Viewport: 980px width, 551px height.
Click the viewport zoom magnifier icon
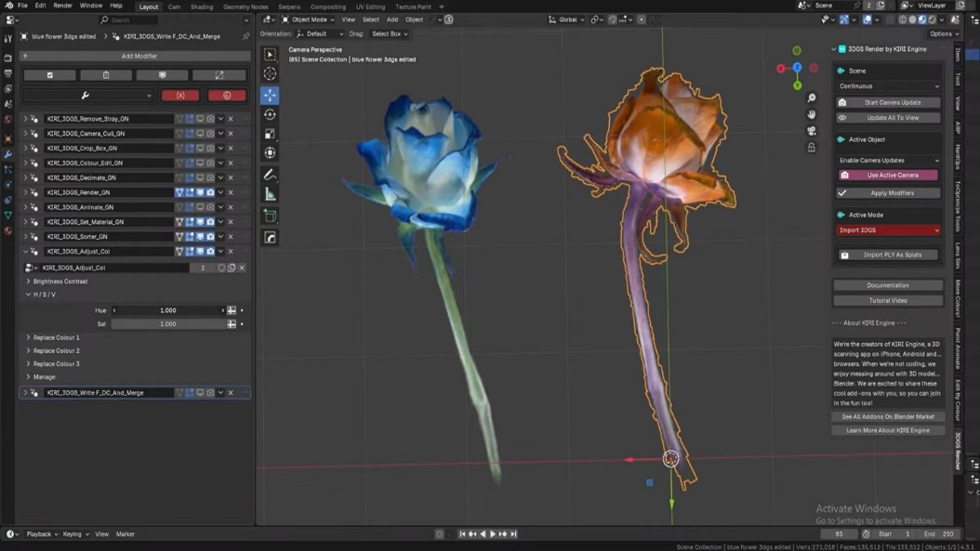(x=812, y=98)
